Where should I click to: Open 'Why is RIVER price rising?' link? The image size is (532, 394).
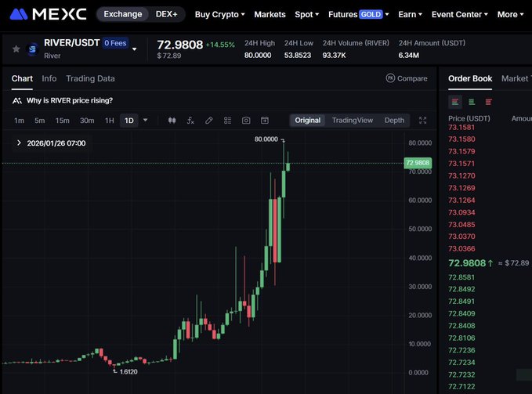tap(70, 101)
